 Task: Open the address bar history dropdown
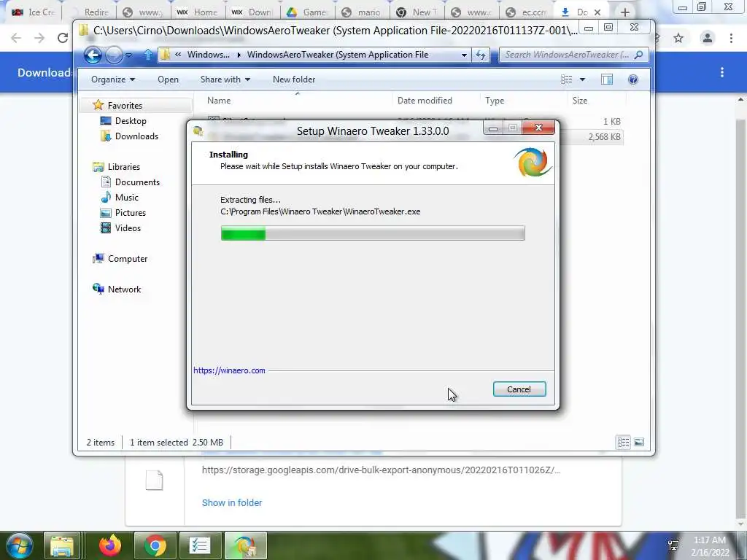tap(463, 55)
